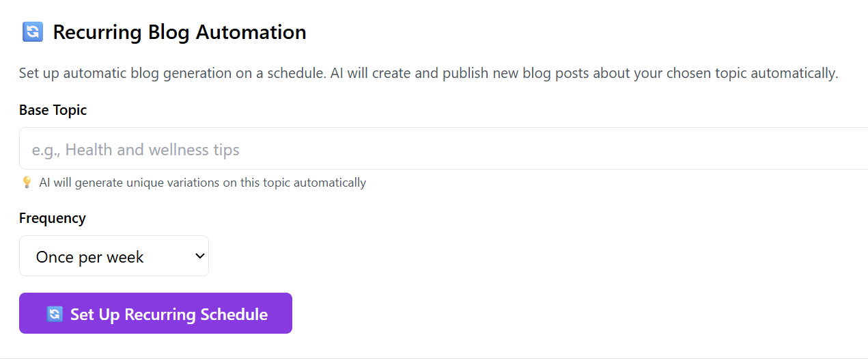Click the 'Frequency' field label
Viewport: 868px width, 359px height.
pos(53,218)
